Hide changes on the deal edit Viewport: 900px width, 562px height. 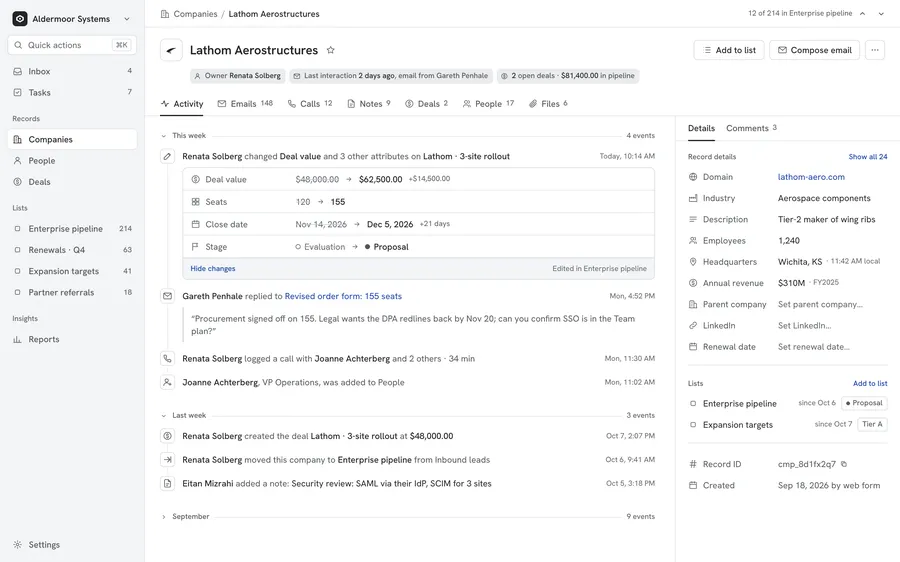[213, 269]
